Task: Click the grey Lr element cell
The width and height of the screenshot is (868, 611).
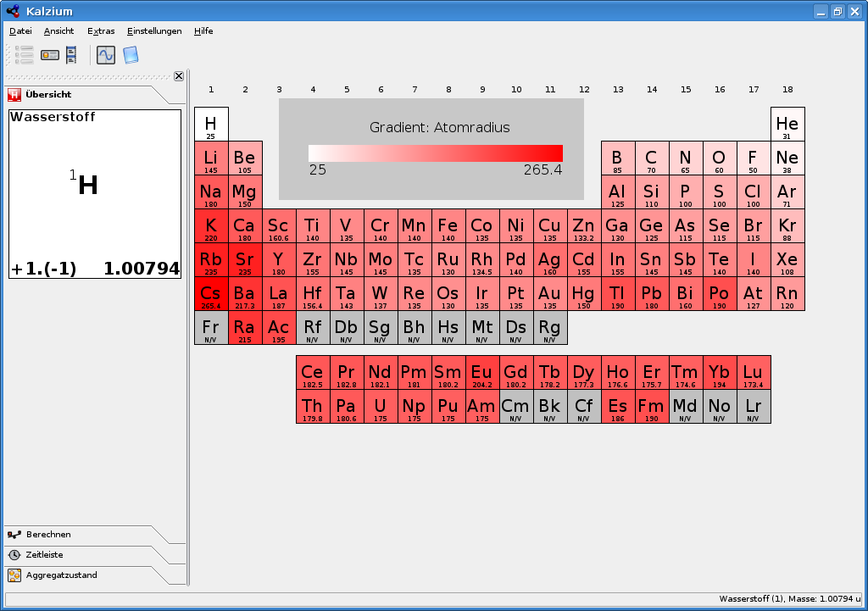Action: 754,406
